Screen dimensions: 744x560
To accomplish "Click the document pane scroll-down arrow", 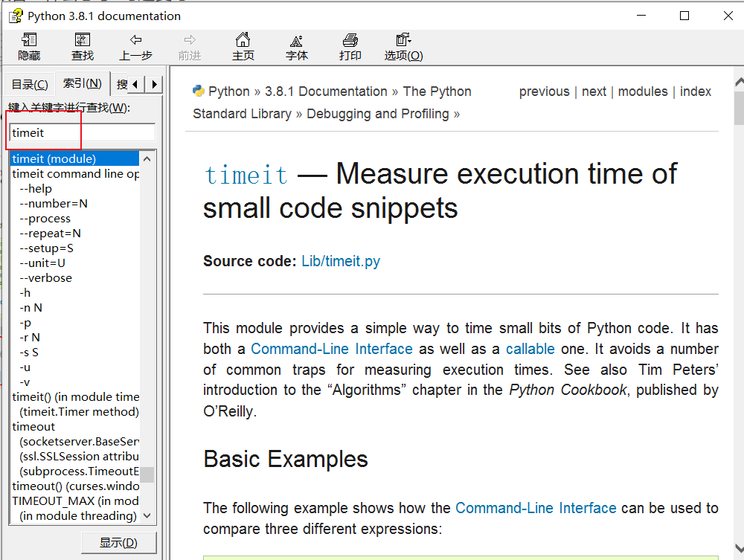I will 739,549.
